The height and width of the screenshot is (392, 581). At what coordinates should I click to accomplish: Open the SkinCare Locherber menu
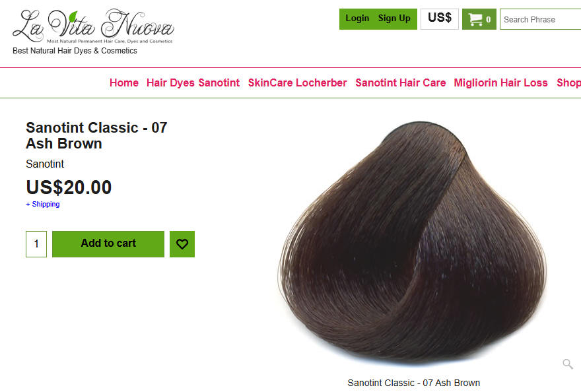click(298, 82)
